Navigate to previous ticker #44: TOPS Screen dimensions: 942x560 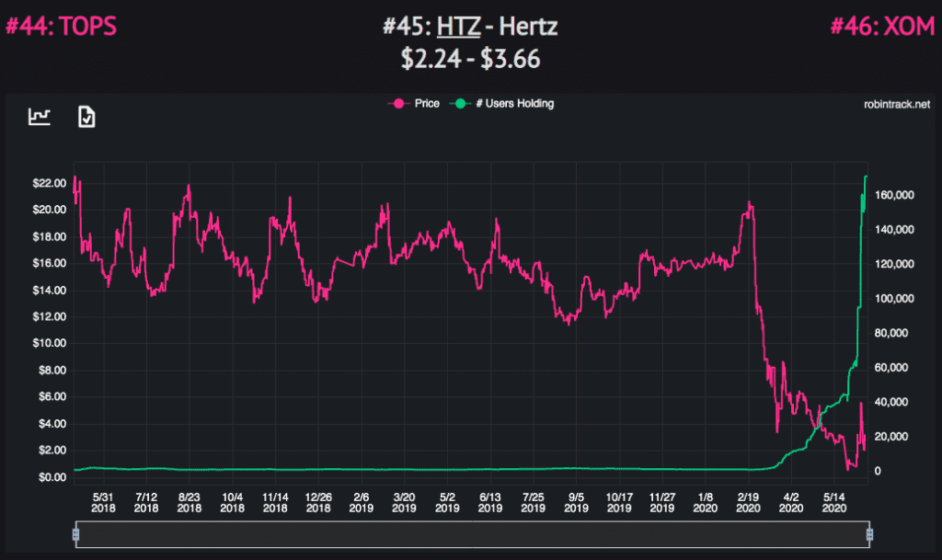click(60, 26)
